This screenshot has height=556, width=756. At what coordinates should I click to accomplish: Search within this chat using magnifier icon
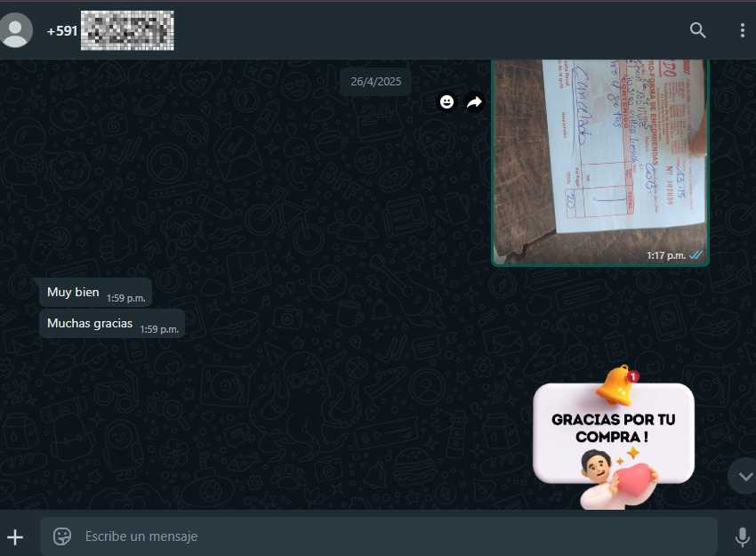point(698,30)
